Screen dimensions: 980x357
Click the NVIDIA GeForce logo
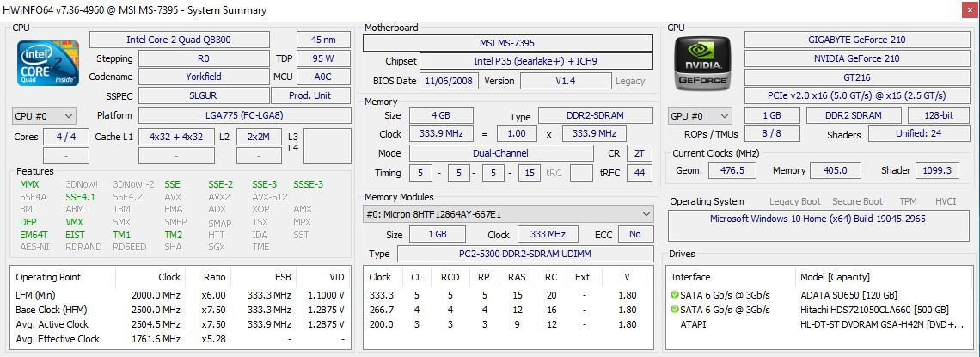[x=702, y=65]
